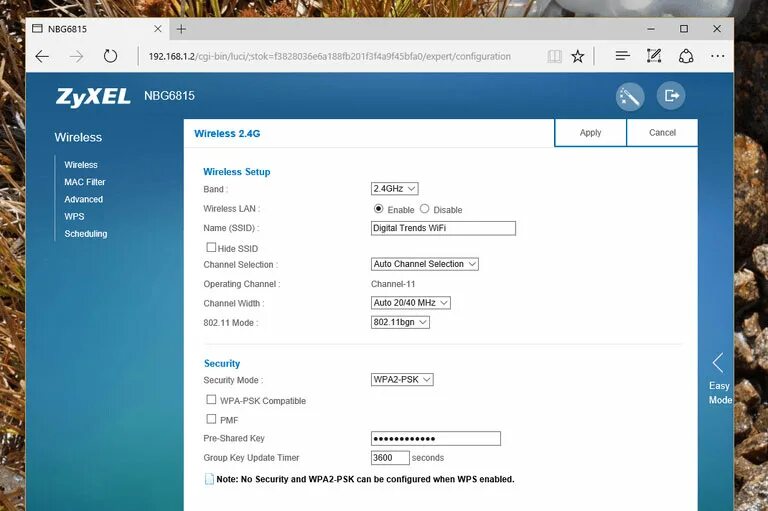
Task: Open the 802.11 Mode dropdown
Action: click(x=400, y=322)
